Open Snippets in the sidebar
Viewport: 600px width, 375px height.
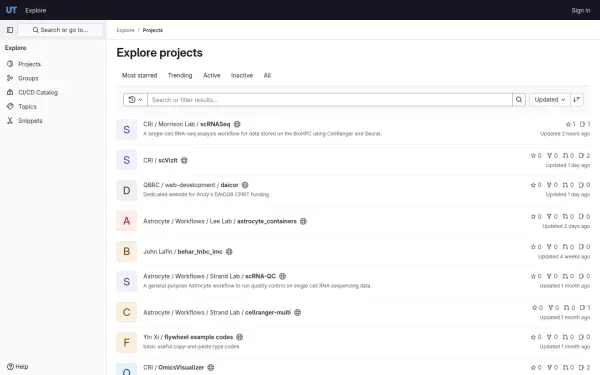[x=30, y=121]
